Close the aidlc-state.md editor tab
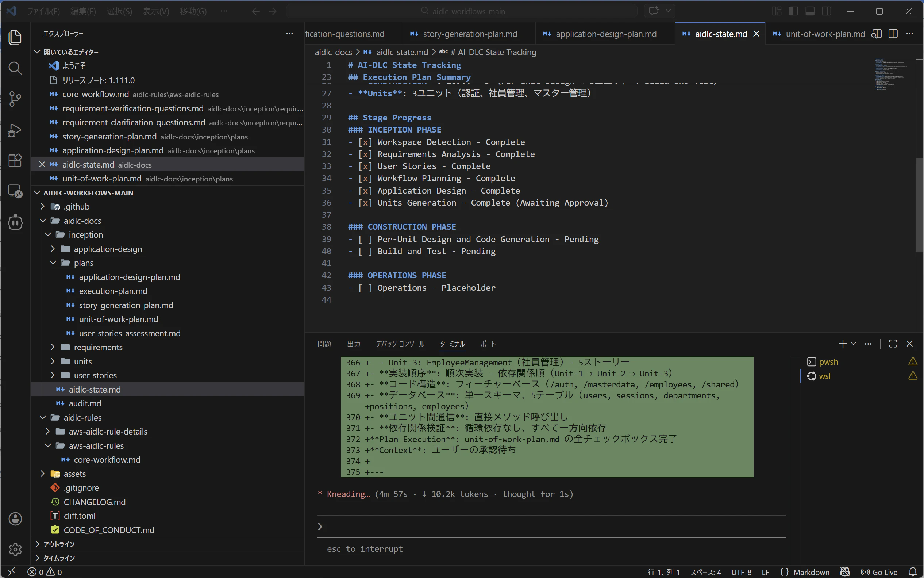 pos(756,34)
